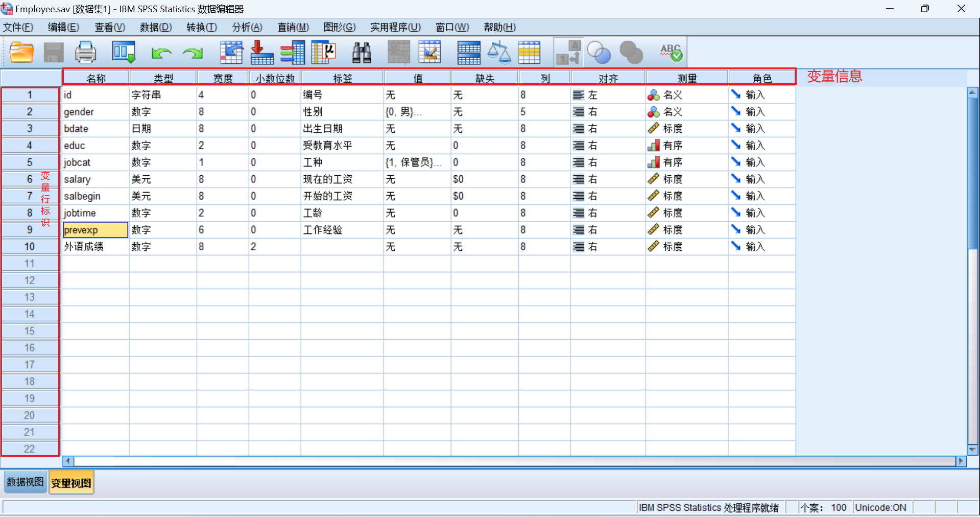Click the Insert variable icon
The width and height of the screenshot is (980, 517).
tap(429, 53)
